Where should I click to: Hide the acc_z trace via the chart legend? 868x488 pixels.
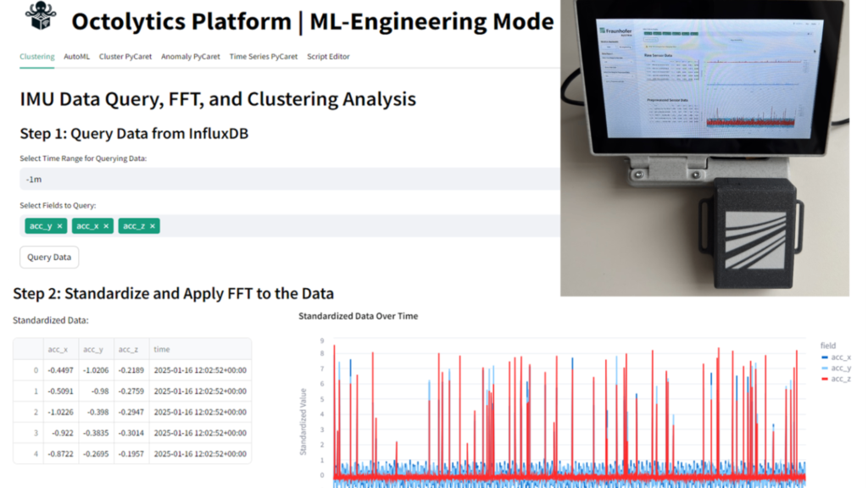pyautogui.click(x=841, y=379)
